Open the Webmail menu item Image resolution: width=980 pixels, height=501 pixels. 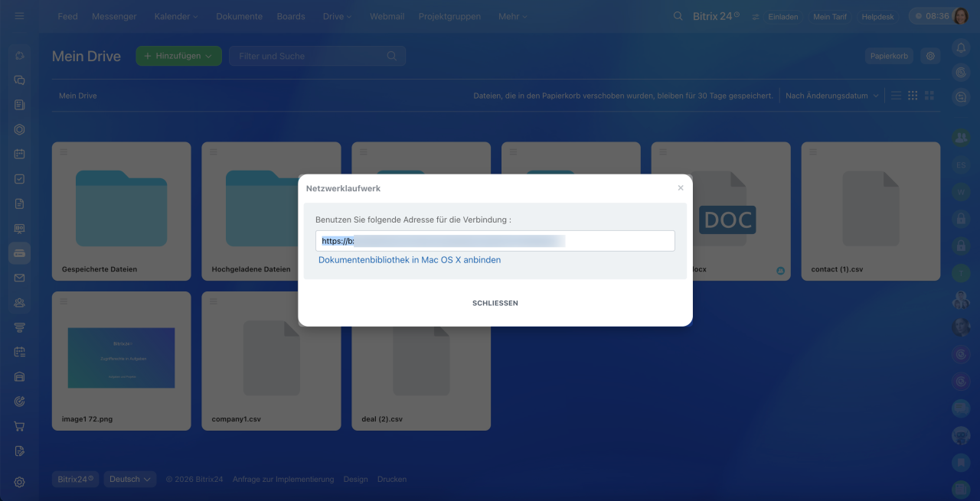(x=387, y=16)
